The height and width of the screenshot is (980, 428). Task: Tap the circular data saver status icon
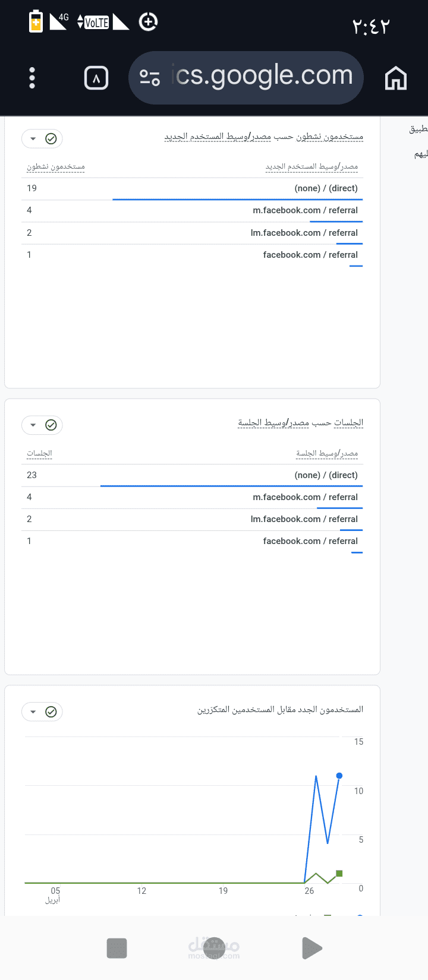(x=148, y=22)
